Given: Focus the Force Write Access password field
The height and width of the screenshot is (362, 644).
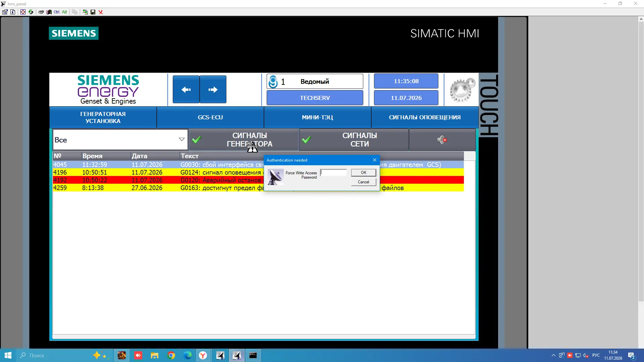Looking at the screenshot, I should (x=333, y=173).
